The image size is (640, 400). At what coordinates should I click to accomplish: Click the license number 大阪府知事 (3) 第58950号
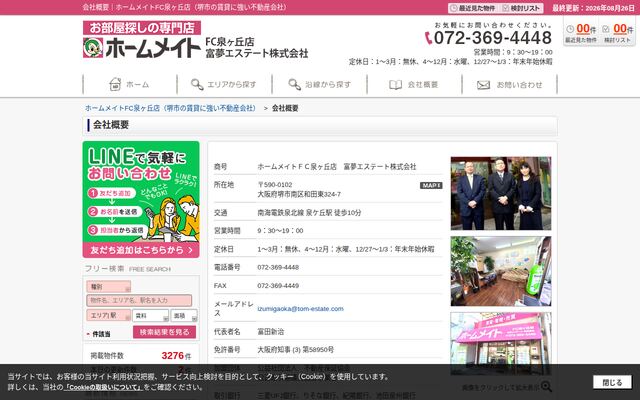[296, 349]
